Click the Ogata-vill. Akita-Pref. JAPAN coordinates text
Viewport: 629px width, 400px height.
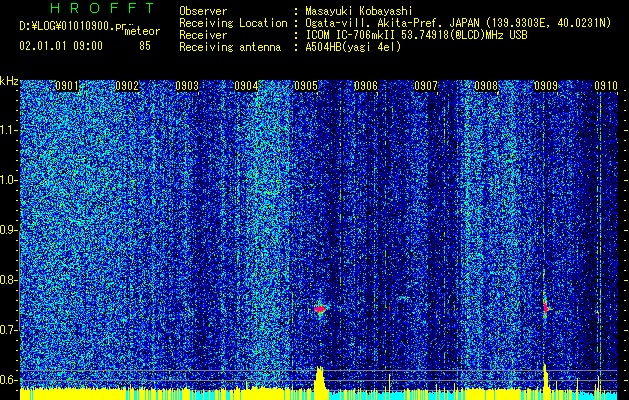[x=458, y=23]
